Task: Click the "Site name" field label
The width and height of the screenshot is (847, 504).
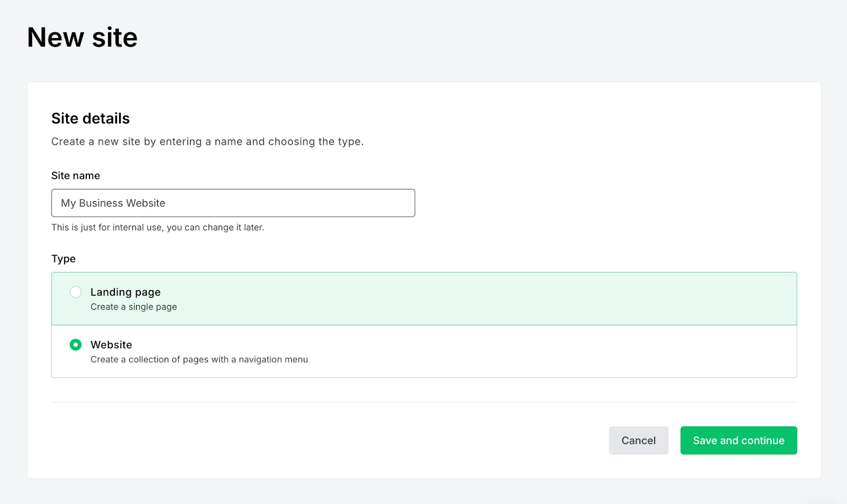Action: coord(76,176)
